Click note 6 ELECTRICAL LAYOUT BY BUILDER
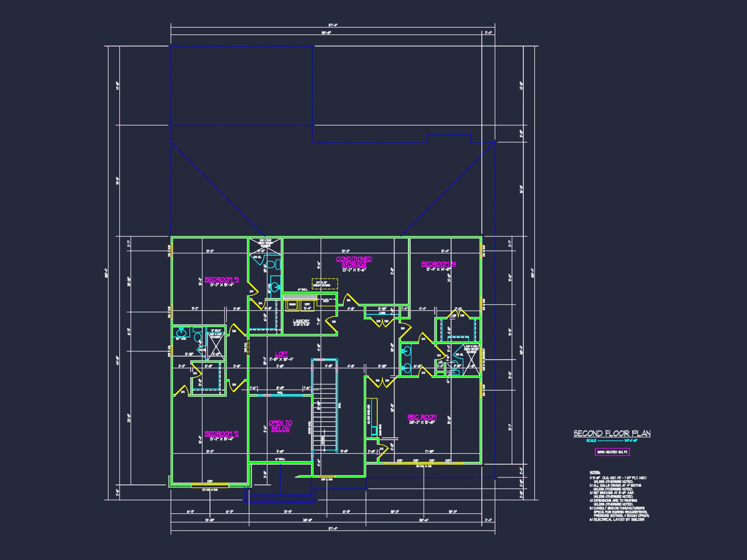747x560 pixels. (x=617, y=520)
